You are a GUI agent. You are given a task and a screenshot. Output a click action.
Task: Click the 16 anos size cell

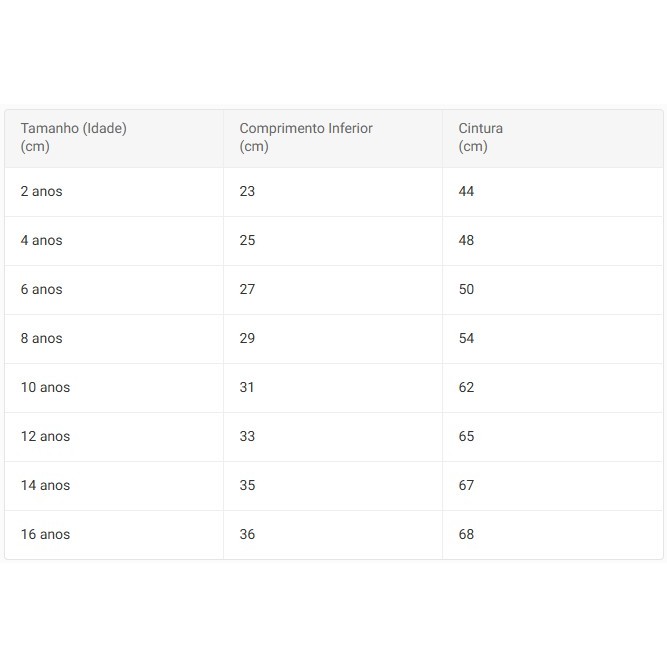[x=45, y=534]
